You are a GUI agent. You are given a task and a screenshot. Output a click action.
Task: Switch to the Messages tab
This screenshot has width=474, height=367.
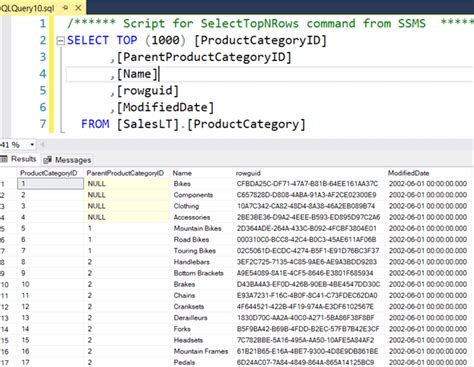67,160
